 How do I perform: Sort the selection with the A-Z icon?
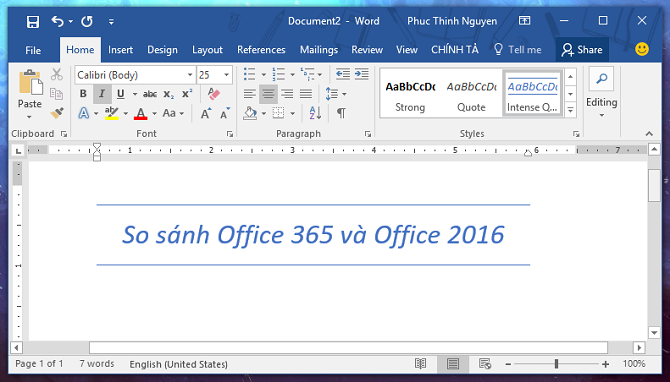(x=315, y=113)
